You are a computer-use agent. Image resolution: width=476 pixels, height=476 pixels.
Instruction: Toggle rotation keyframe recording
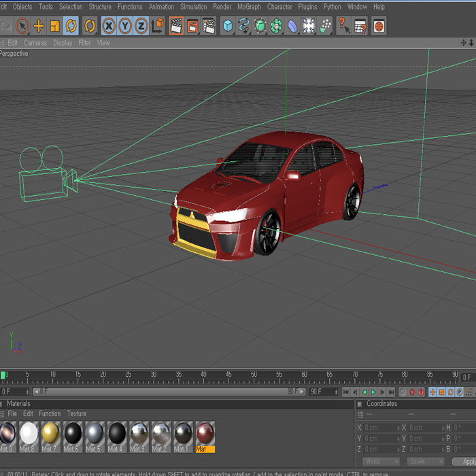pos(450,392)
